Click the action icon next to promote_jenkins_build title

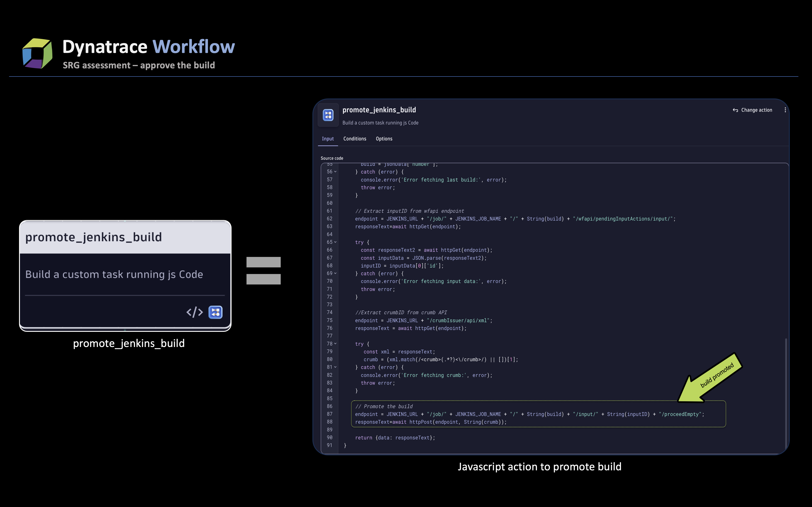coord(328,115)
